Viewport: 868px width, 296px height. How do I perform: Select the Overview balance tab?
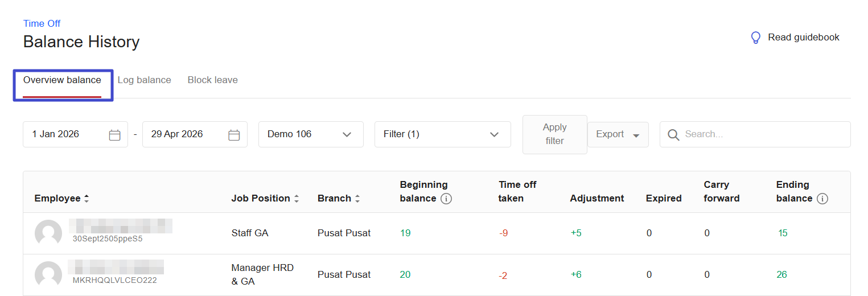62,80
